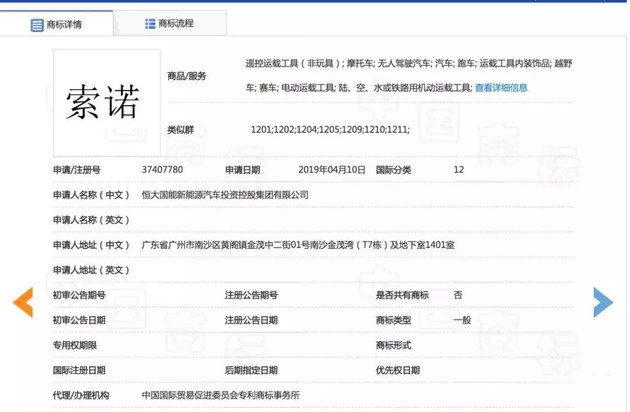Viewport: 630px width, 412px height.
Task: Click the 商品/服务 label
Action: pos(187,76)
